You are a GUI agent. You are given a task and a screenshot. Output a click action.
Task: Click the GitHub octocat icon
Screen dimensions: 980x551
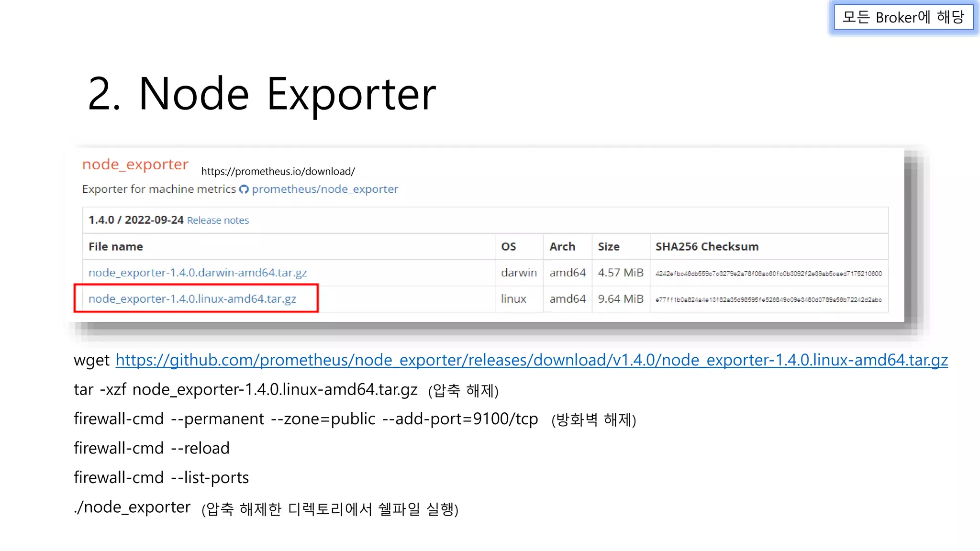[x=244, y=189]
